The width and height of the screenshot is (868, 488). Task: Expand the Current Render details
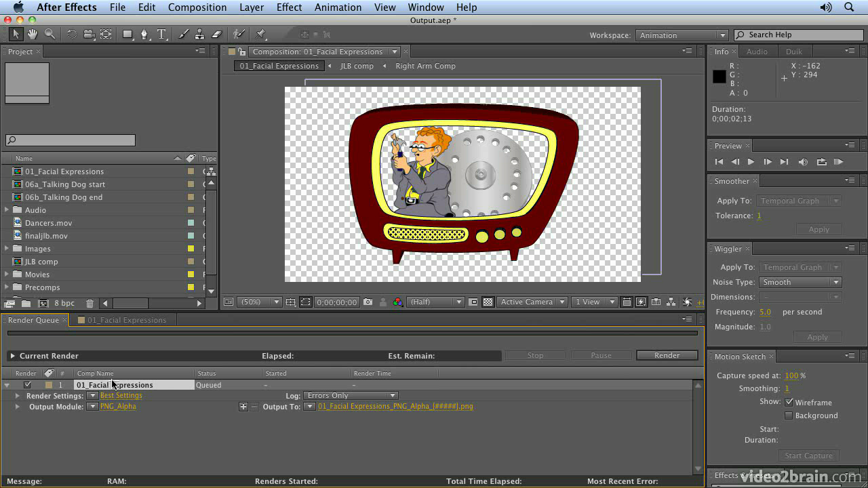12,356
